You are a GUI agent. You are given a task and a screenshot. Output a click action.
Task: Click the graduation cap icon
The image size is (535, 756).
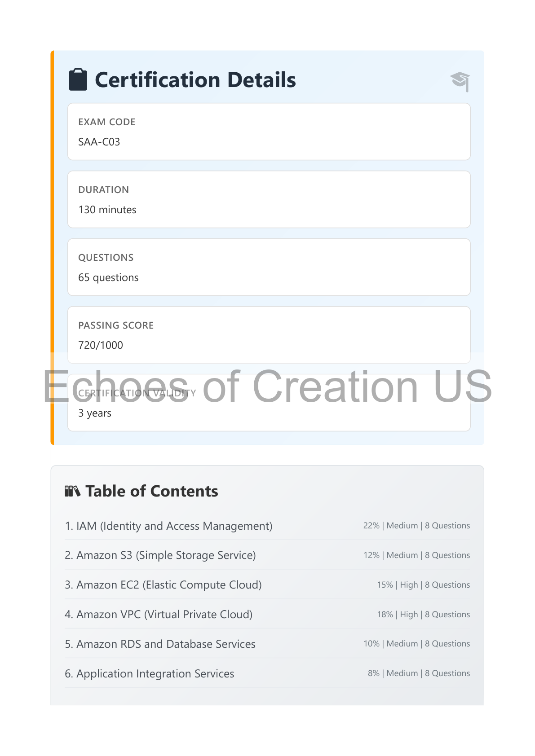pyautogui.click(x=460, y=81)
